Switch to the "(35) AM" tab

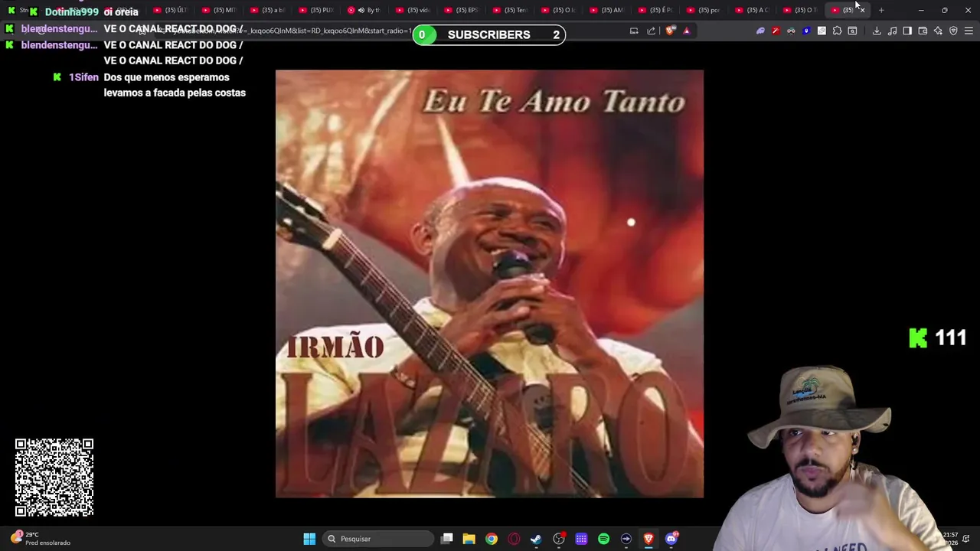[x=608, y=10]
